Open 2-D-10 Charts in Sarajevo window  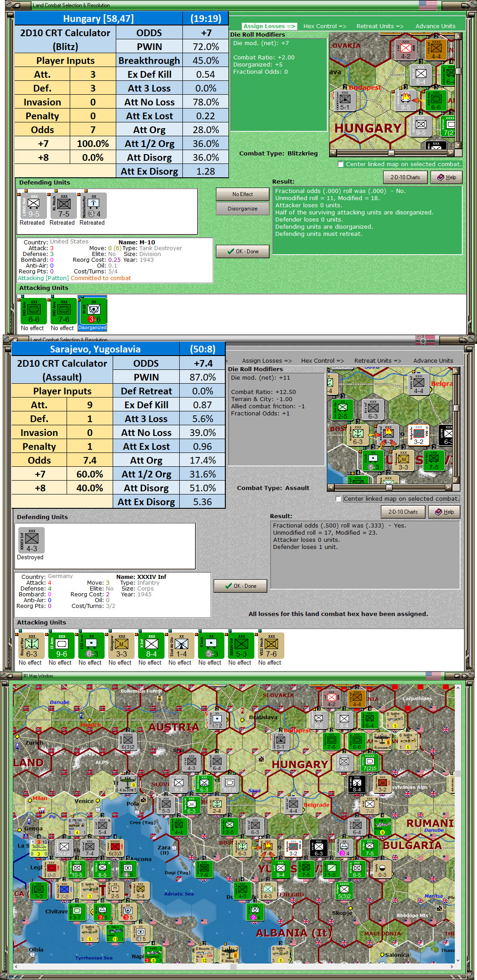(403, 512)
